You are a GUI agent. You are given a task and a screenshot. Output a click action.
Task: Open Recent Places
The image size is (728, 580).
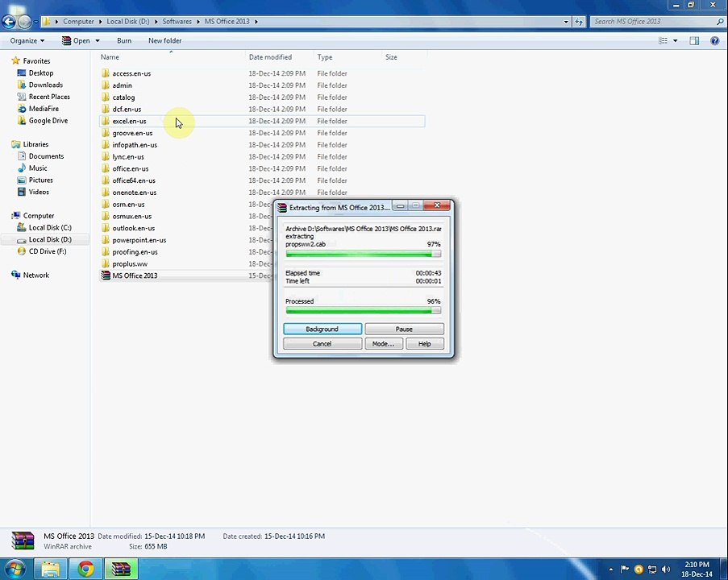coord(49,97)
